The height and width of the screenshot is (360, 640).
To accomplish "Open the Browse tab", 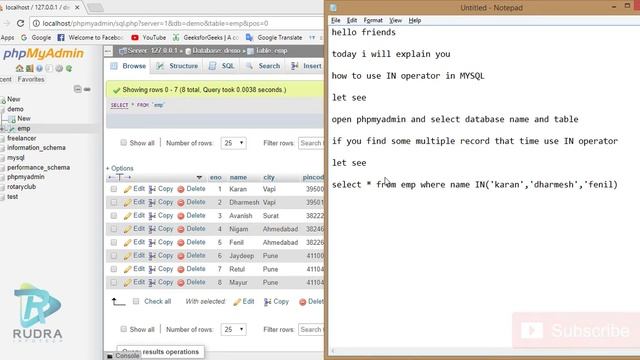I will click(128, 66).
